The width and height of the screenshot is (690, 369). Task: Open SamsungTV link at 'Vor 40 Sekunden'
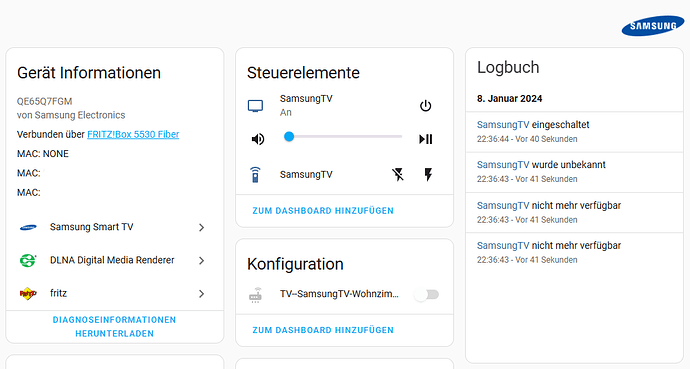(503, 125)
